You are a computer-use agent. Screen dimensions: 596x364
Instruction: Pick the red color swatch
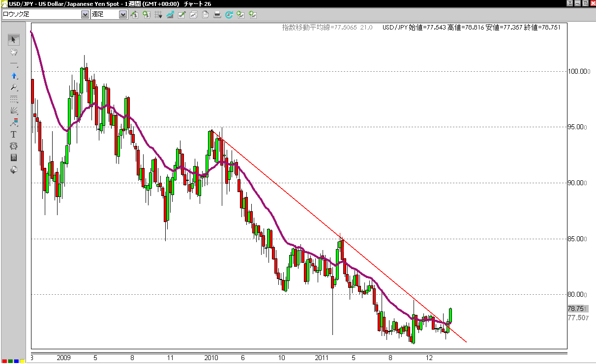(3, 362)
